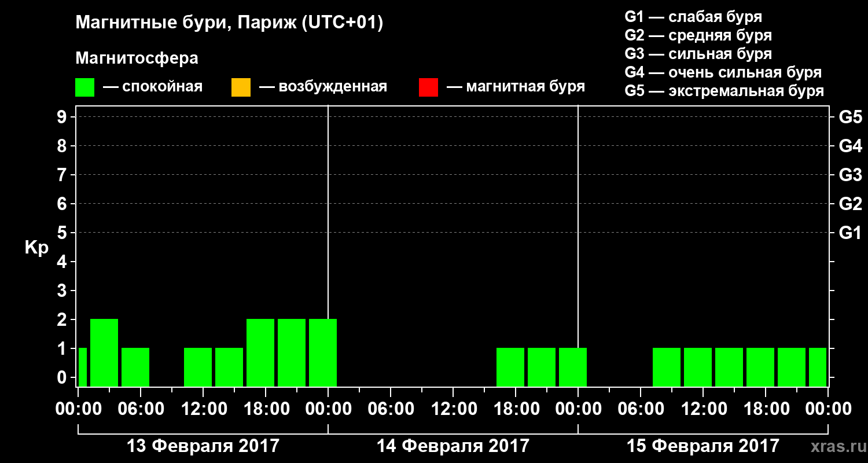Click the '06:00' tick label for 15 February
The image size is (868, 463).
pos(641,409)
